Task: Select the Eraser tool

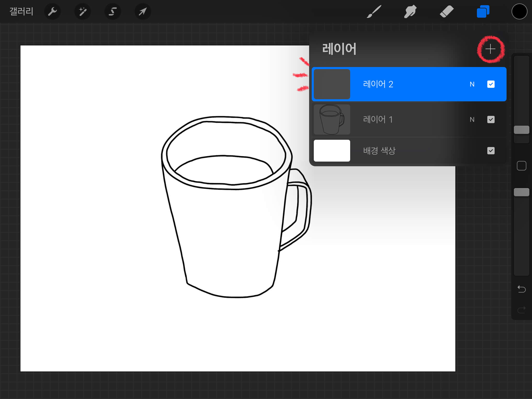Action: [x=447, y=12]
